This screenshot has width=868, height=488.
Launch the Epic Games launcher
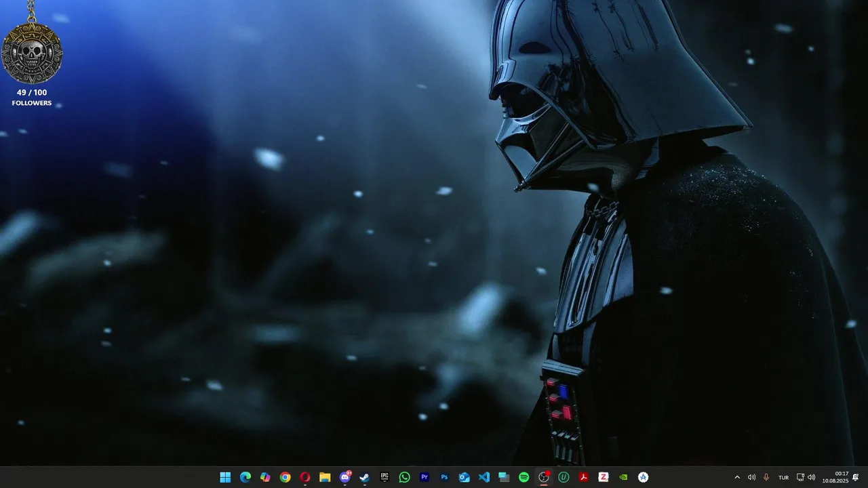[384, 477]
